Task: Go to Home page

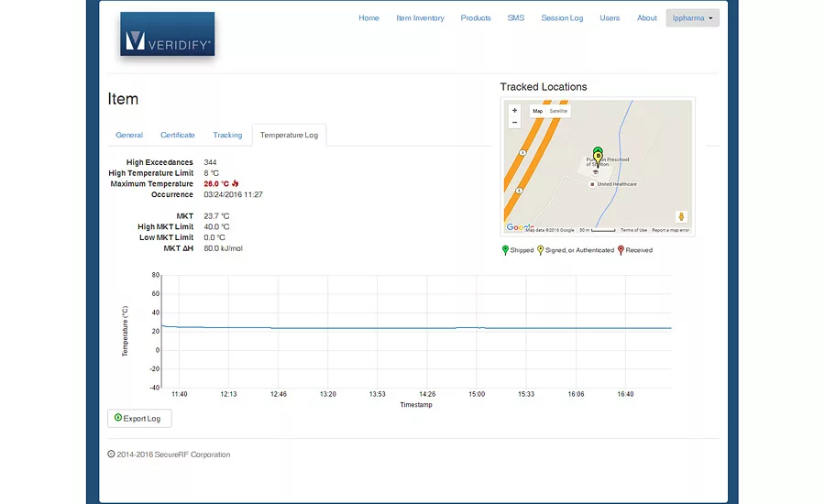Action: point(368,18)
